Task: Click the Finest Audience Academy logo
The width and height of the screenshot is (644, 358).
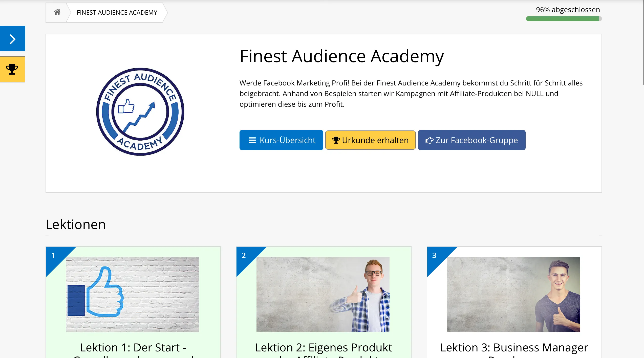Action: (140, 111)
